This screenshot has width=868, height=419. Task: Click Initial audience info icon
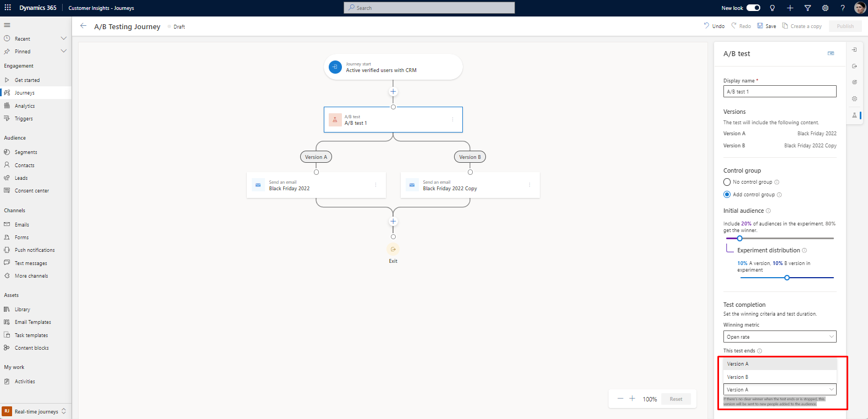tap(769, 211)
